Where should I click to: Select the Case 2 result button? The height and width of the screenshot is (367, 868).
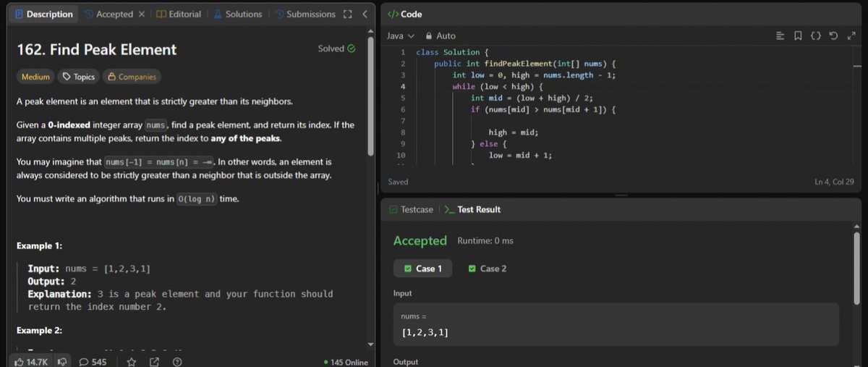487,269
